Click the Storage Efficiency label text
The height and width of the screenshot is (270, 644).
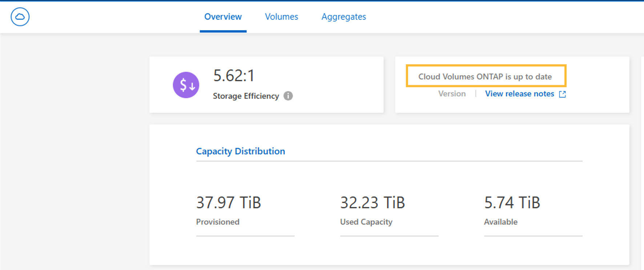(246, 96)
